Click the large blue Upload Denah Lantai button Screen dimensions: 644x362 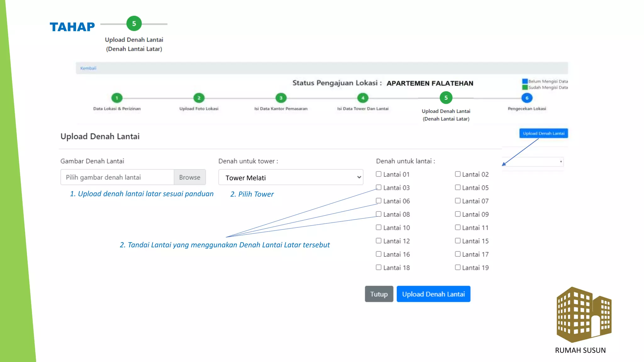click(x=433, y=294)
